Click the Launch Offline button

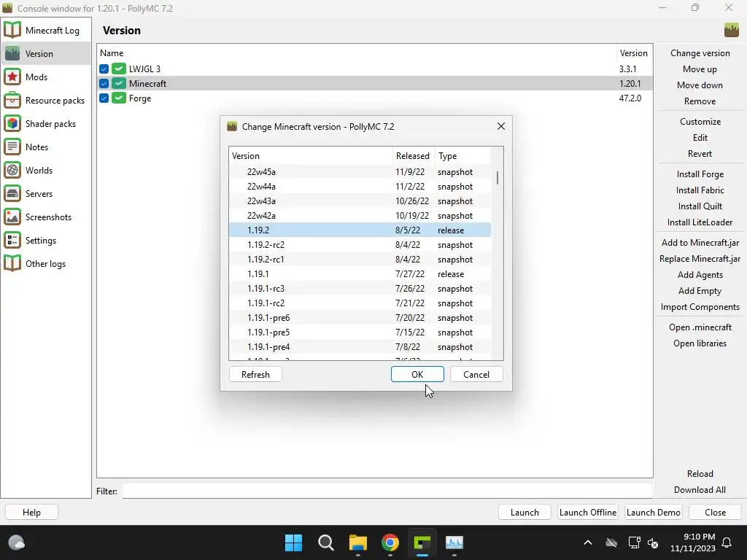[588, 513]
